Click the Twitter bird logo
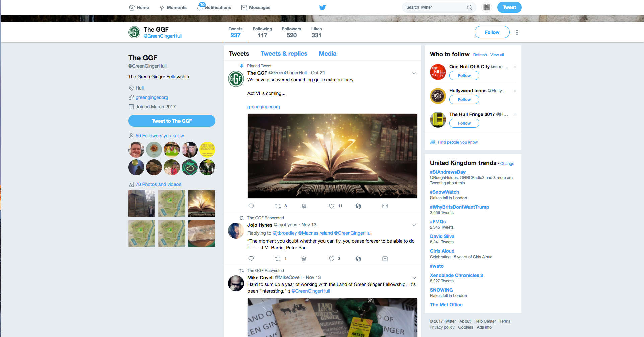Viewport: 644px width, 337px height. pos(322,7)
